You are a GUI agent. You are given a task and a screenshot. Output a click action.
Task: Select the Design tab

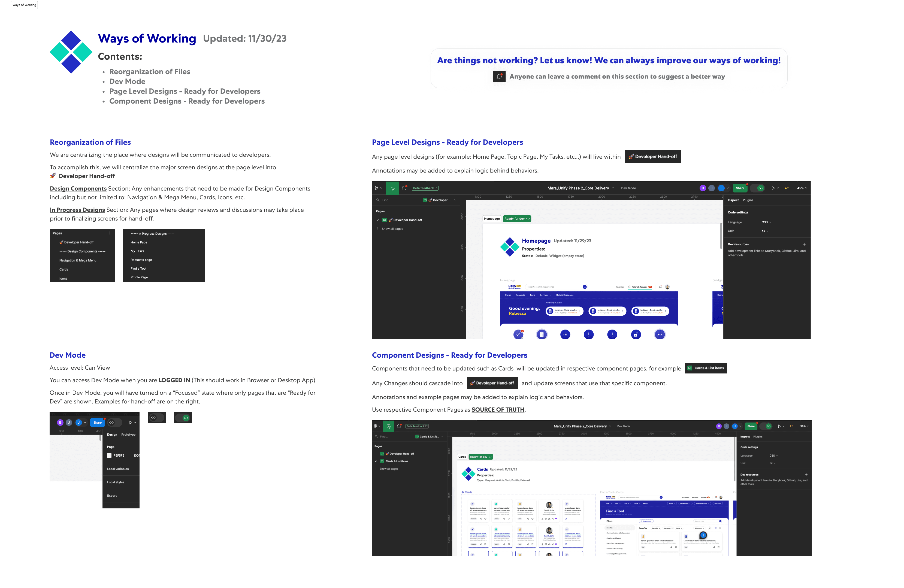[112, 435]
